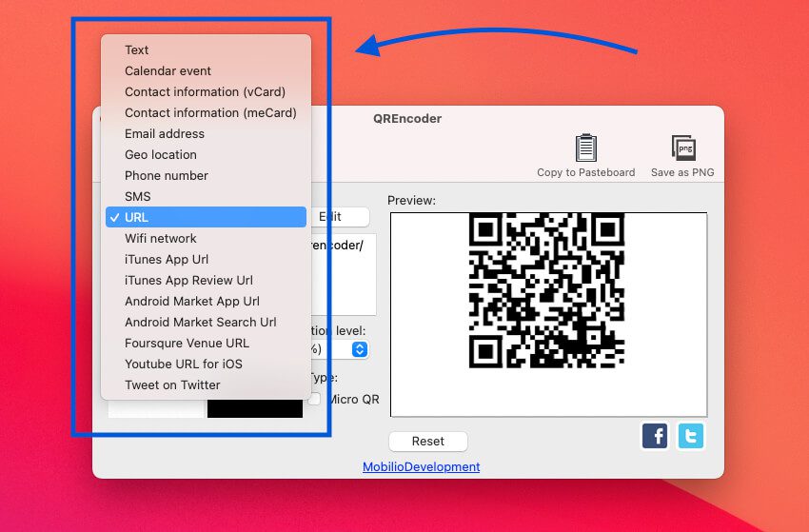Viewport: 809px width, 532px height.
Task: Choose Wifi network type
Action: 206,238
